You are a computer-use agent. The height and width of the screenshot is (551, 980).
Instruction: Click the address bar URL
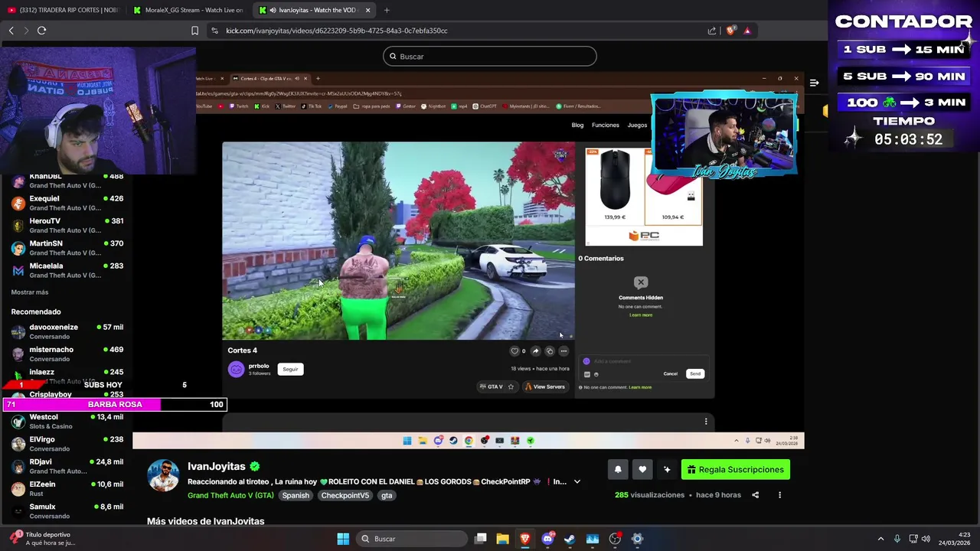point(337,31)
